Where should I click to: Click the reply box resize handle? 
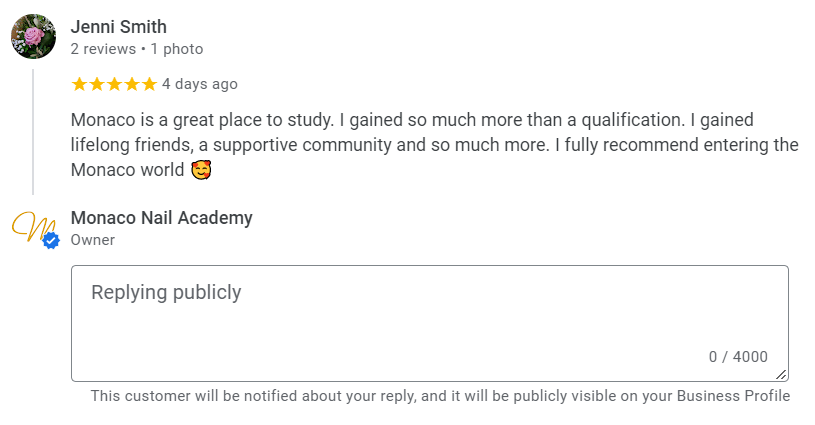pyautogui.click(x=782, y=375)
